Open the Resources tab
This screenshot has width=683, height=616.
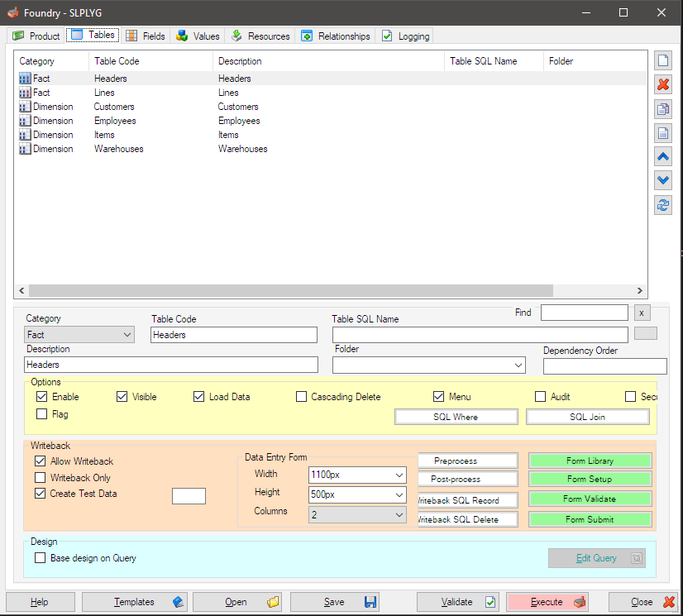tap(260, 36)
